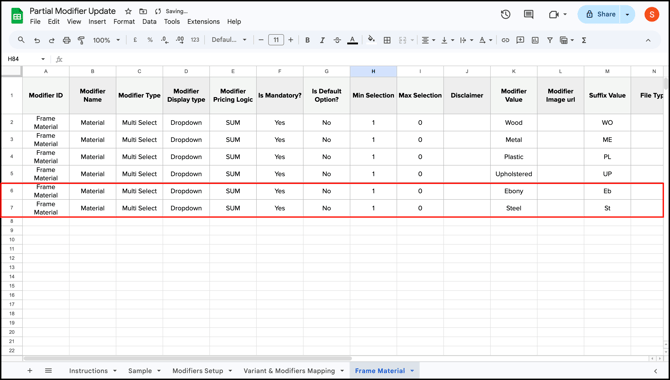
Task: Open the File menu
Action: click(x=35, y=21)
